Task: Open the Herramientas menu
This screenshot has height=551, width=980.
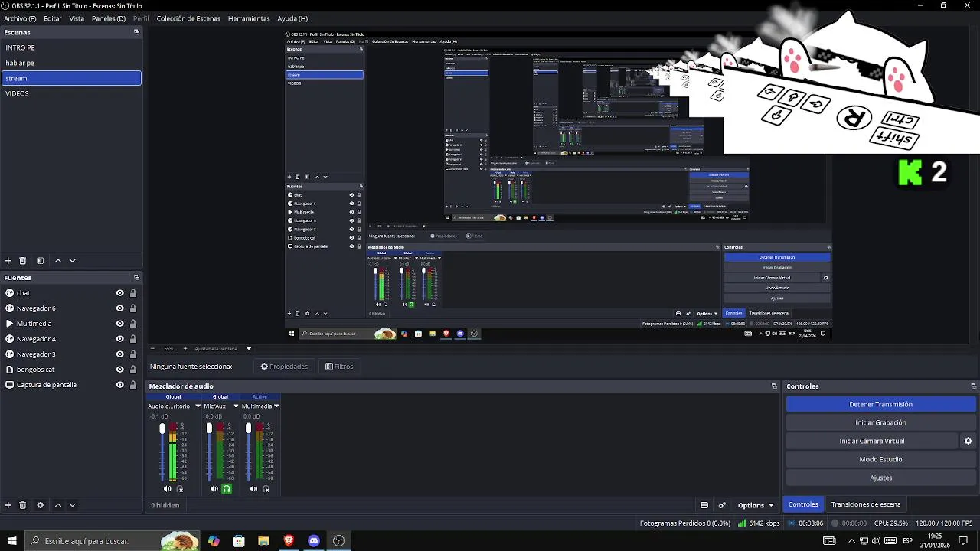Action: pyautogui.click(x=249, y=18)
